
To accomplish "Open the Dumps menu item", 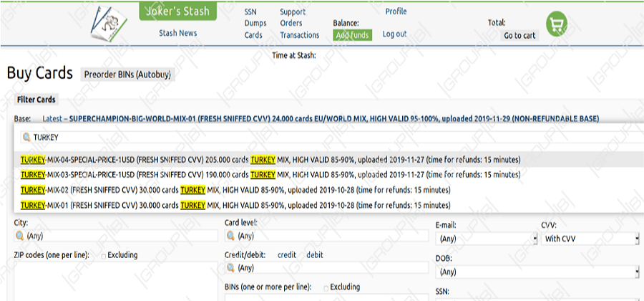I will tap(255, 24).
